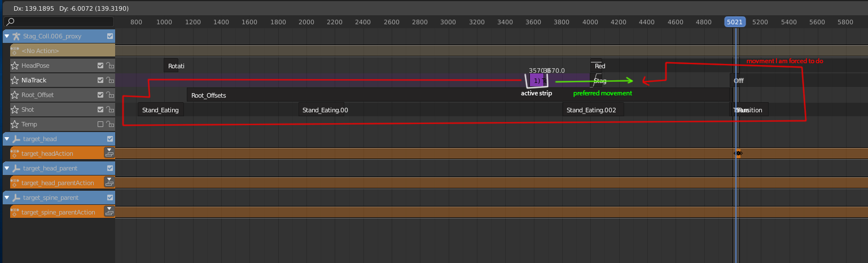Push down the target_headAction action

(x=109, y=153)
